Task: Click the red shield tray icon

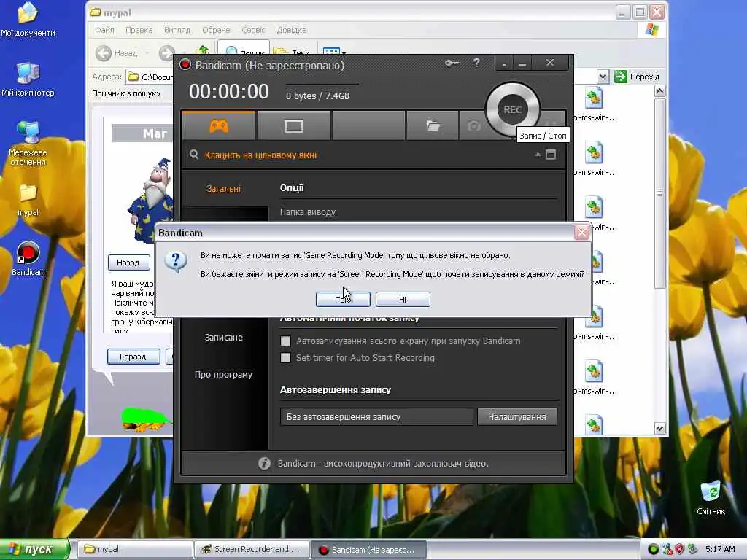Action: pos(679,550)
